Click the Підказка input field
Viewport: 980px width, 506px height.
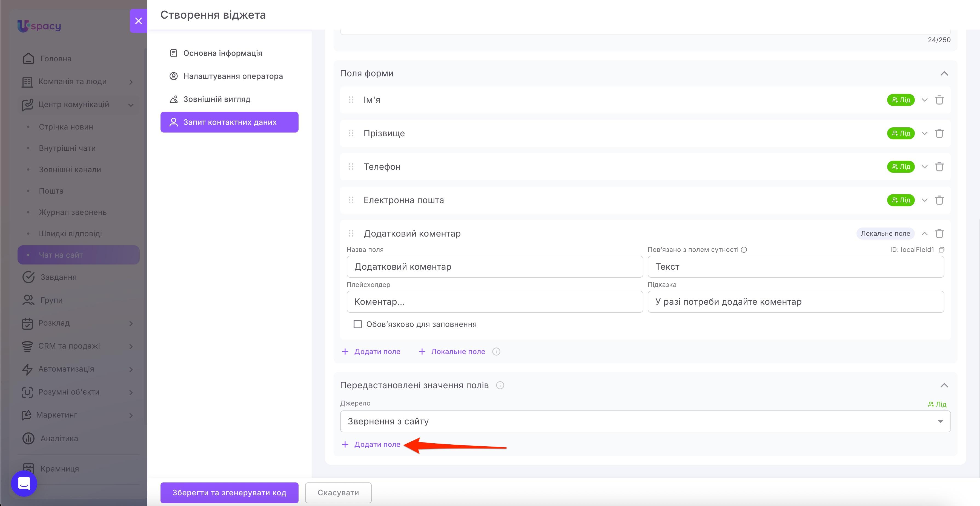point(796,302)
